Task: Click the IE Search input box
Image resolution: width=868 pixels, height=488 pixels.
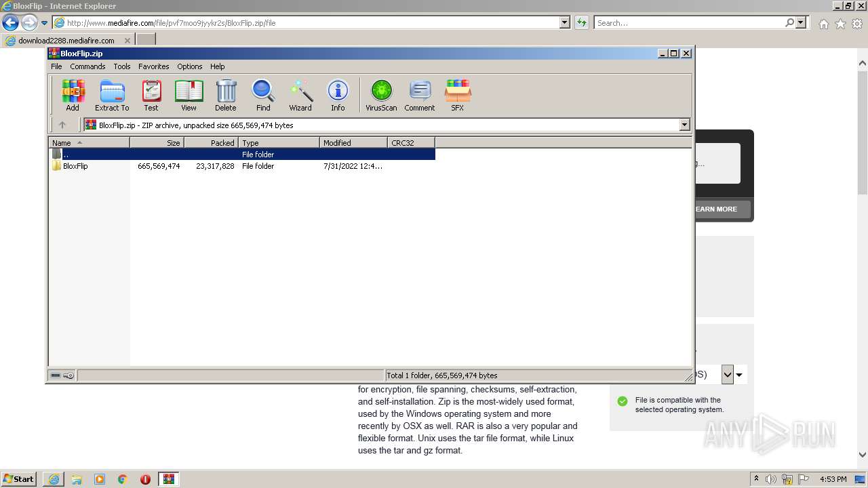Action: tap(689, 22)
